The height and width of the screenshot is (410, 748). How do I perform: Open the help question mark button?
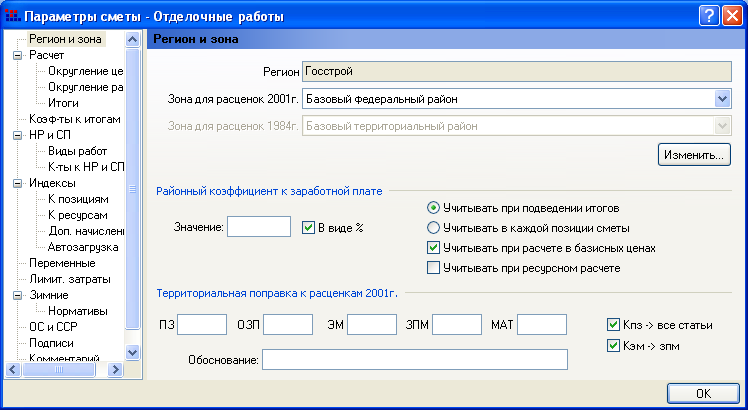tap(709, 16)
